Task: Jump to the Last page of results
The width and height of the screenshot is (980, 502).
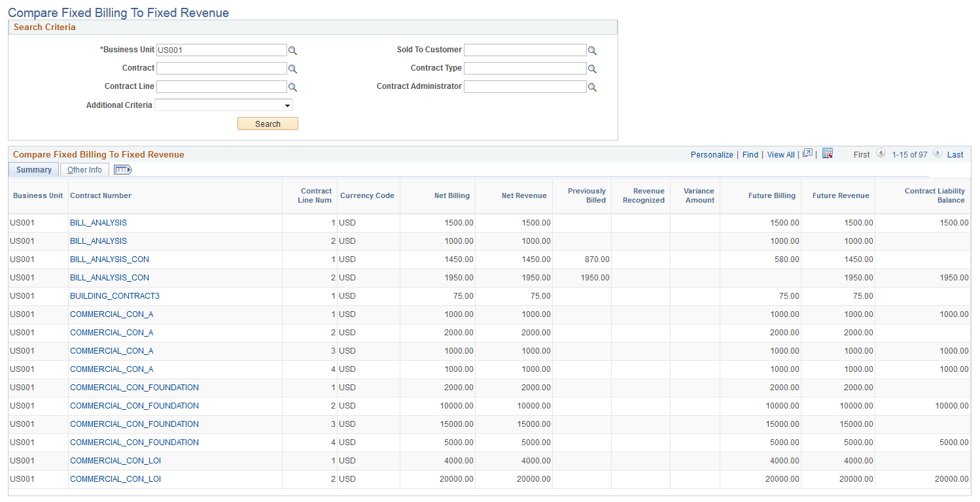Action: tap(955, 154)
